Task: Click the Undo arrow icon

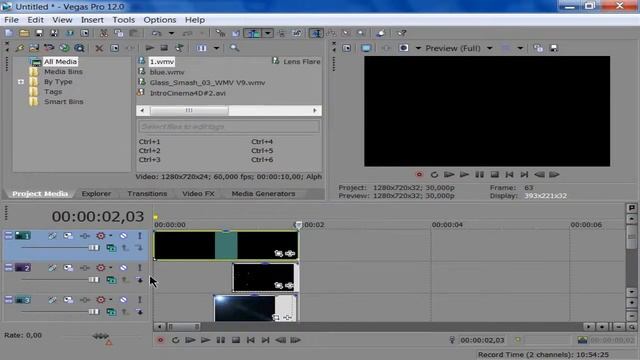Action: (x=157, y=33)
